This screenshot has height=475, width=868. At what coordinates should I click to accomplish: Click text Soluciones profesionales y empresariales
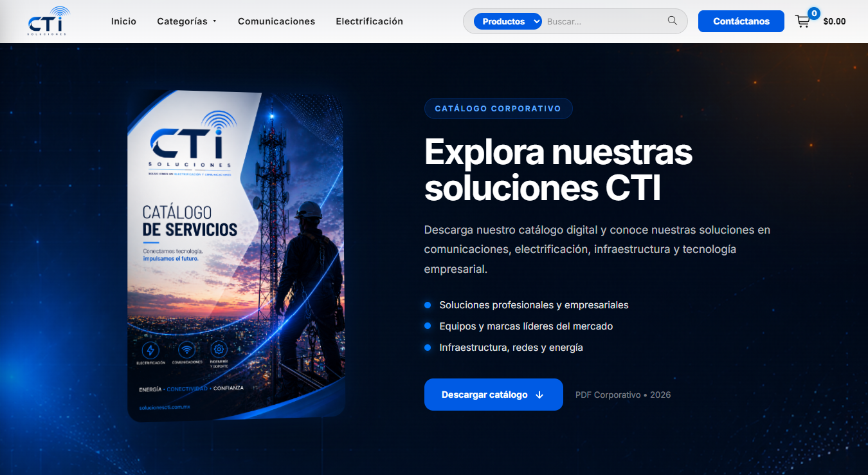[x=534, y=305]
